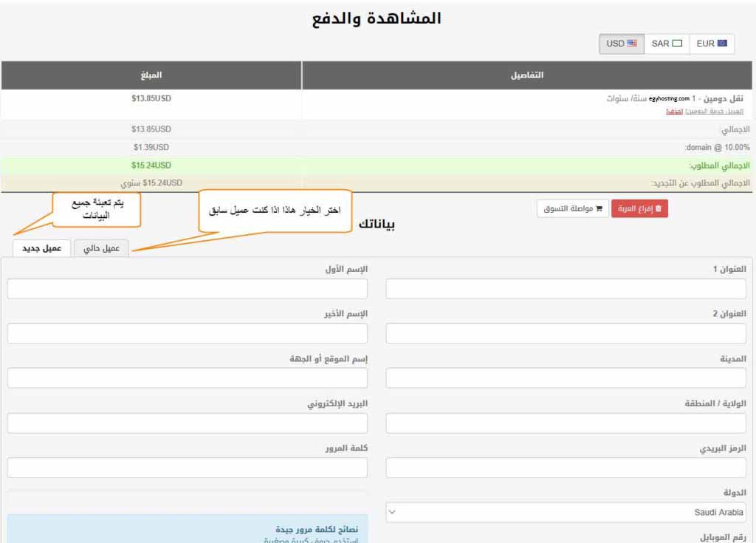The height and width of the screenshot is (543, 756).
Task: Click the postal code input field
Action: (x=566, y=468)
